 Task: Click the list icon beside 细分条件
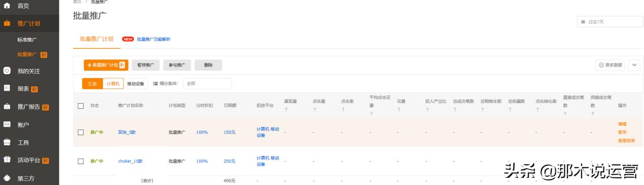(155, 84)
